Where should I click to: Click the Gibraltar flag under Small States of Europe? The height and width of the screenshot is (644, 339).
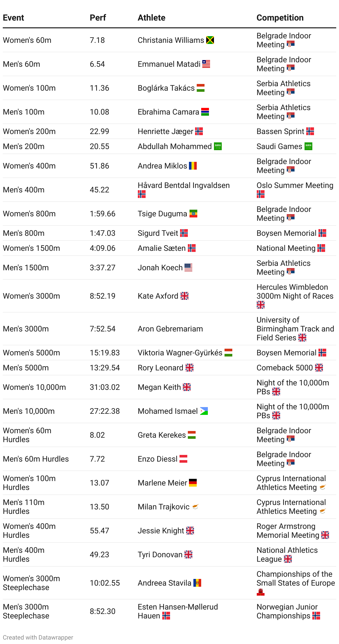click(261, 592)
